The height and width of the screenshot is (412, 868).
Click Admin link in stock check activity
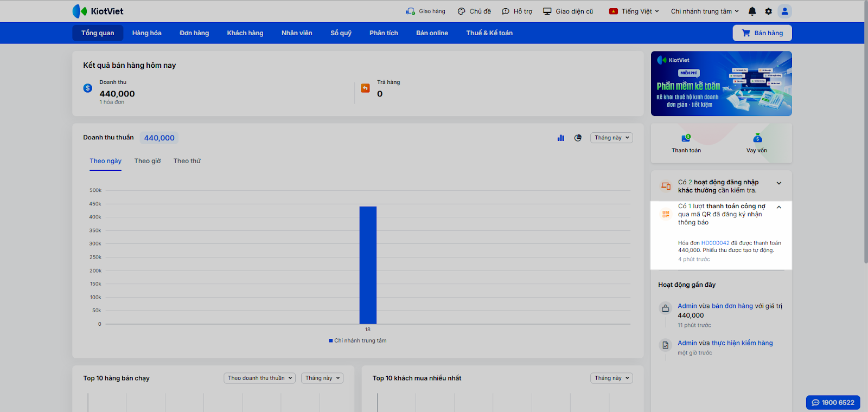687,343
